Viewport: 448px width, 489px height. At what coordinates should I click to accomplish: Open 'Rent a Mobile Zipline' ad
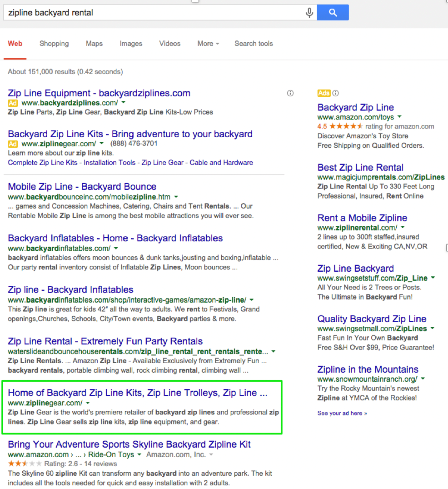[362, 218]
